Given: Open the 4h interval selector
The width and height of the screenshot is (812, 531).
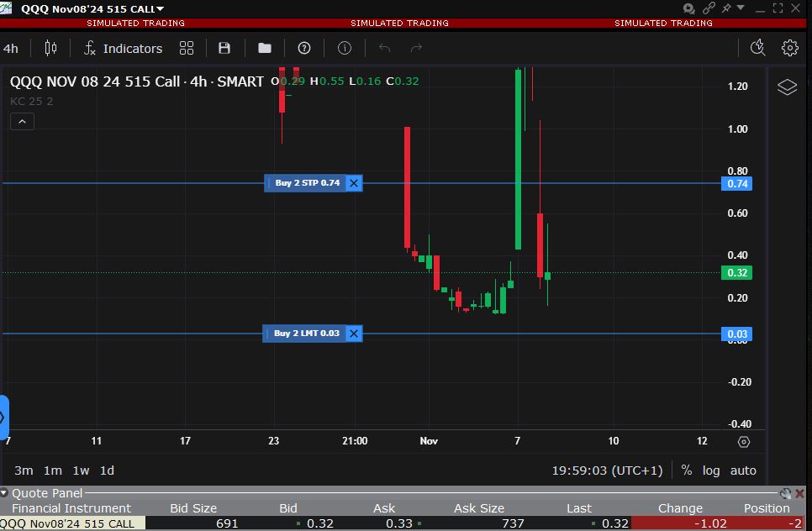Looking at the screenshot, I should (x=11, y=49).
